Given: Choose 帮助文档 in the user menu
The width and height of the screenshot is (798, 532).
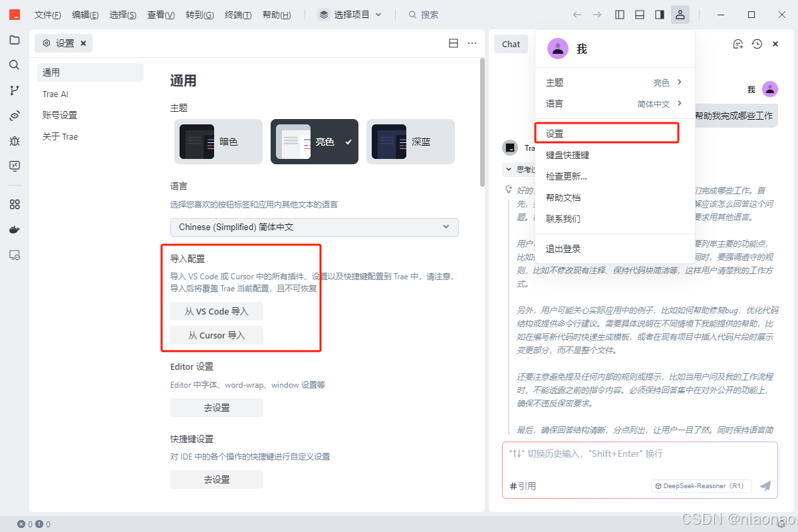Looking at the screenshot, I should coord(614,198).
